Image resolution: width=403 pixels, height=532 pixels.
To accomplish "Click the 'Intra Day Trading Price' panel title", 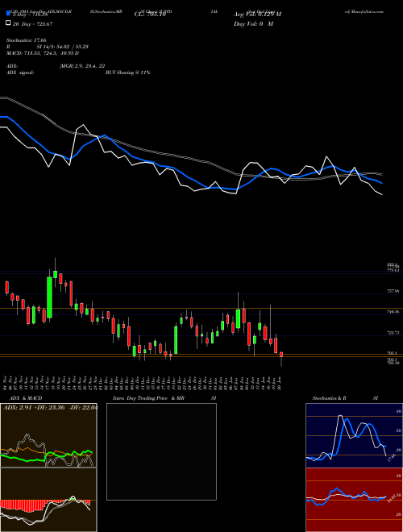I will (140, 398).
